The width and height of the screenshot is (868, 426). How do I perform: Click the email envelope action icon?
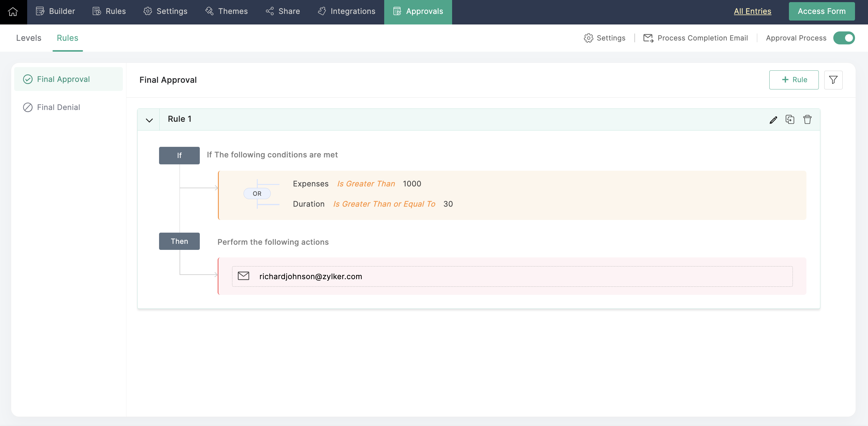(x=243, y=276)
